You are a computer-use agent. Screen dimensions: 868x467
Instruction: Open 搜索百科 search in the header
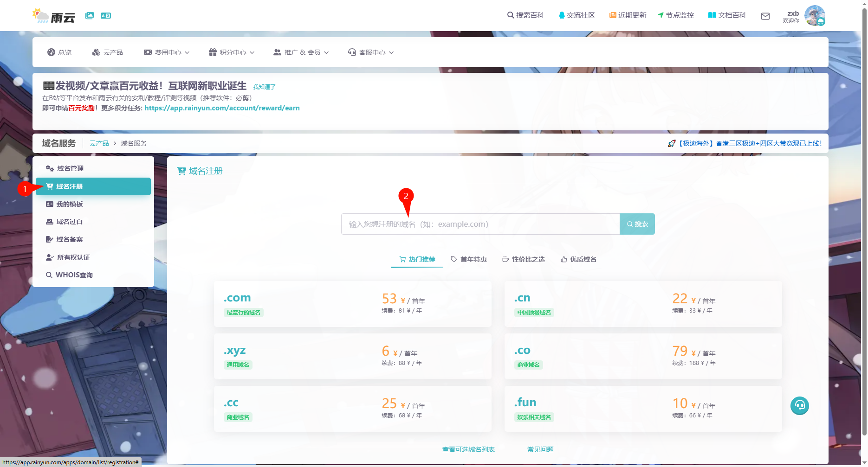tap(525, 15)
